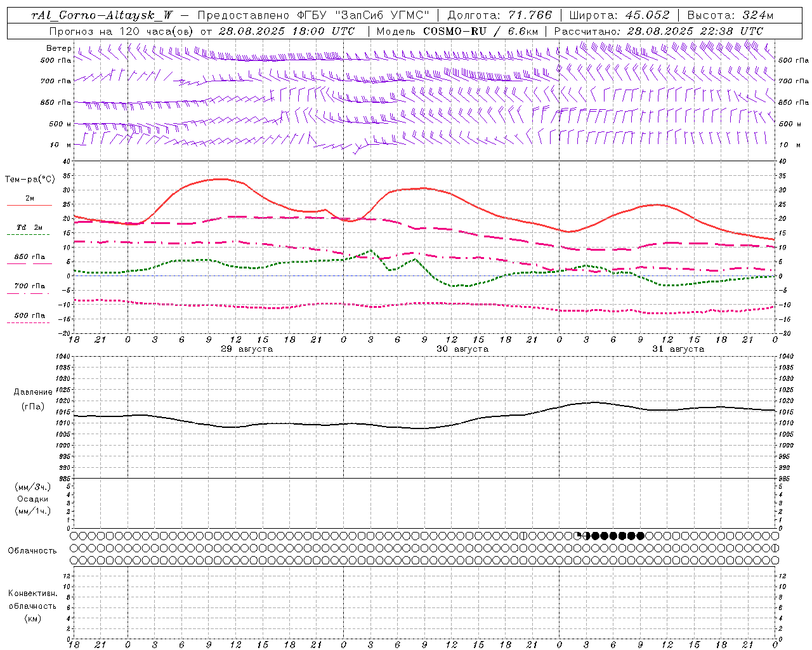The image size is (812, 650).
Task: Click the Давление pressure panel label
Action: tap(33, 392)
